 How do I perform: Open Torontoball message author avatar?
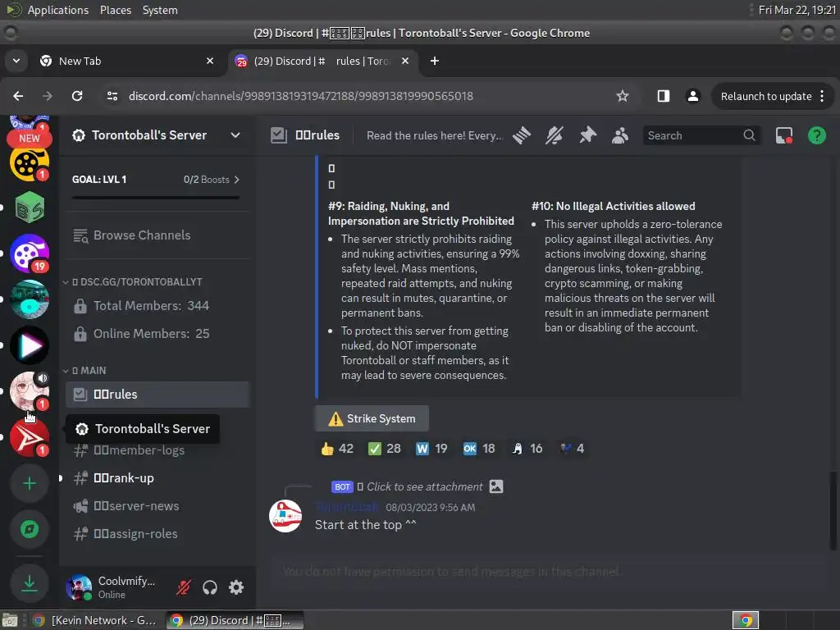click(x=285, y=516)
